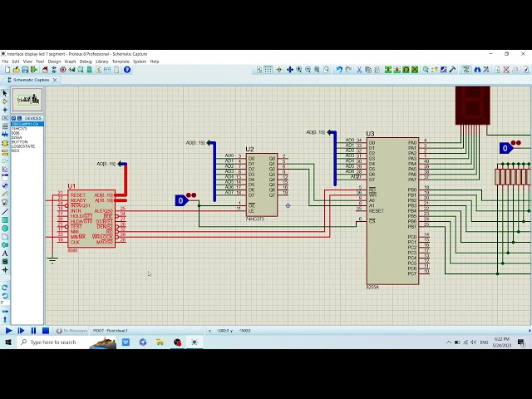This screenshot has height=399, width=532.
Task: Close the Schematic Capture tab
Action: pyautogui.click(x=55, y=80)
